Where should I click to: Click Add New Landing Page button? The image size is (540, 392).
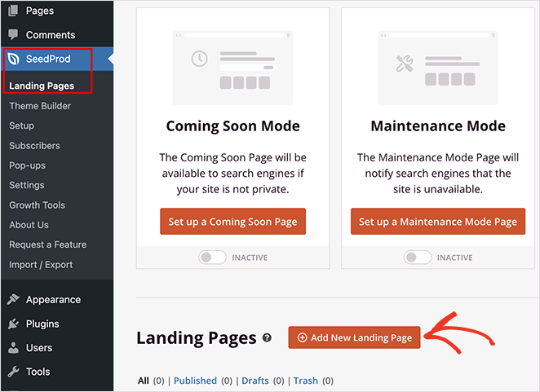(354, 337)
